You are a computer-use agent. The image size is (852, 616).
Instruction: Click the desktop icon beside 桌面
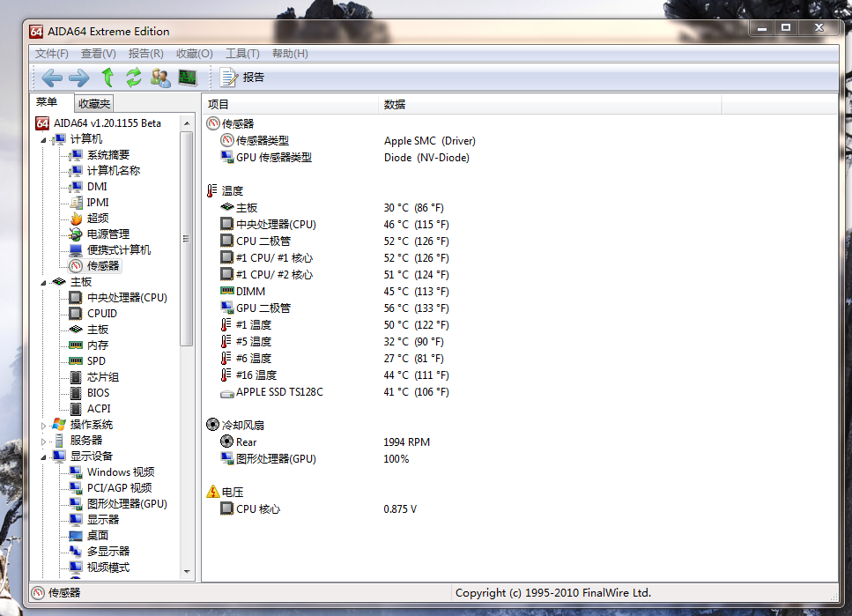[76, 536]
